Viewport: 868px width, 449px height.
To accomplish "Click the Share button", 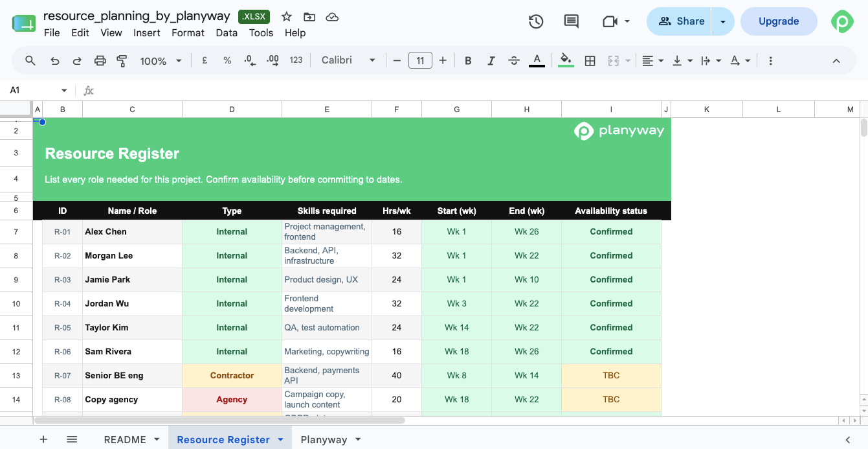I will click(679, 21).
